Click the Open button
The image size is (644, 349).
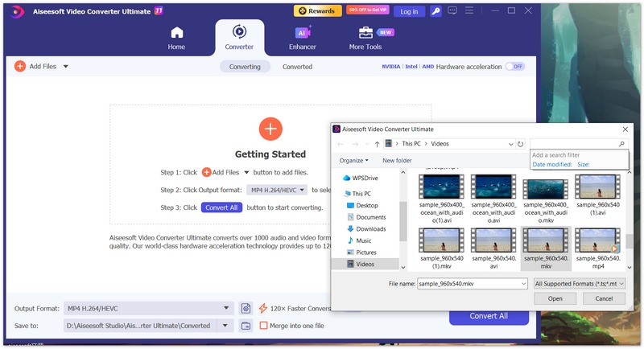pos(555,298)
